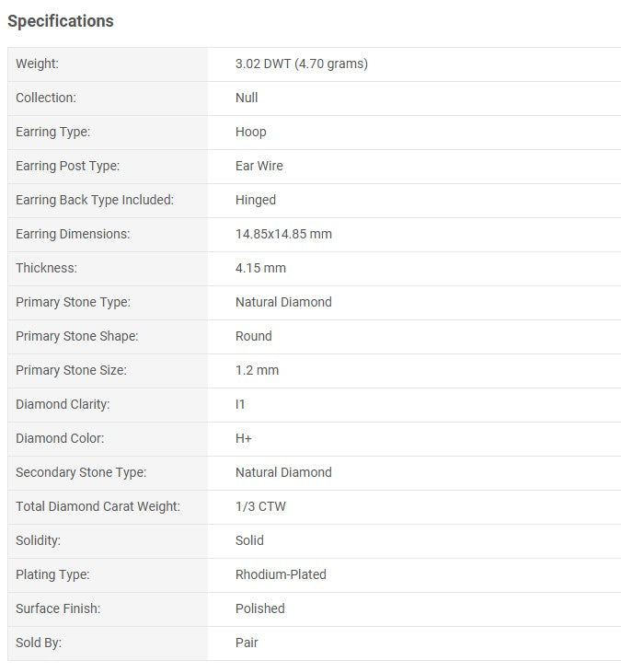This screenshot has width=621, height=672.
Task: Click the Specifications heading
Action: coord(61,21)
